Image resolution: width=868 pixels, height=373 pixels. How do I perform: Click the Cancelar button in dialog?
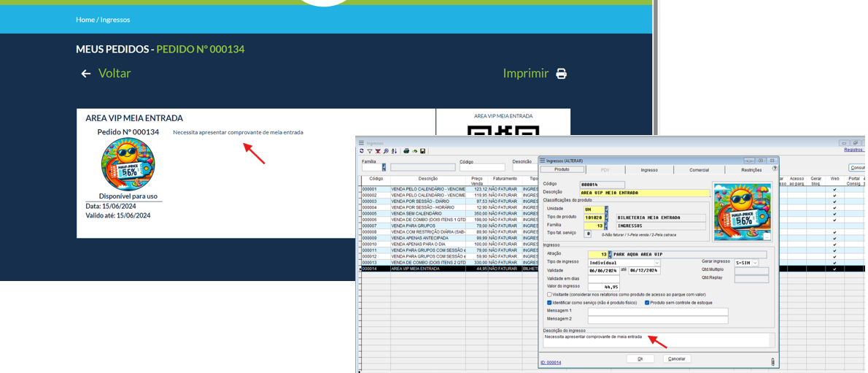tap(677, 358)
